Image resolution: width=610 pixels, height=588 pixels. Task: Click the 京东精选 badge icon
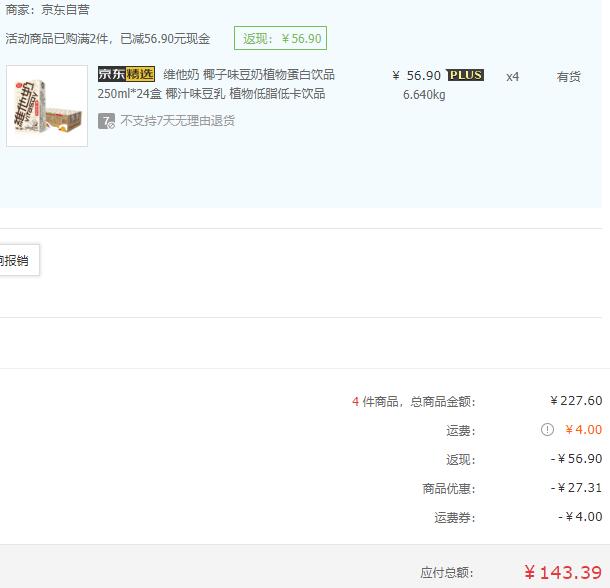coord(126,74)
